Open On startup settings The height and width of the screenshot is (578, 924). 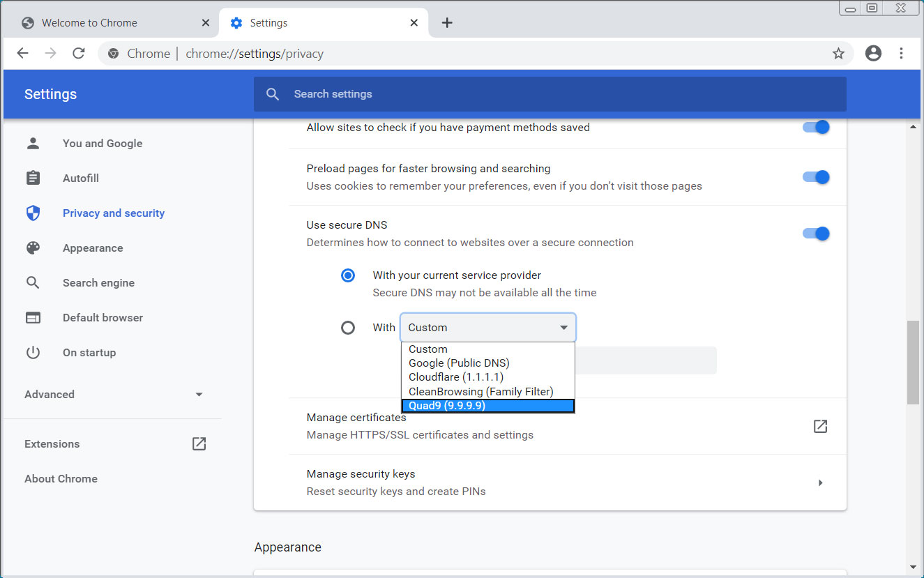click(89, 352)
